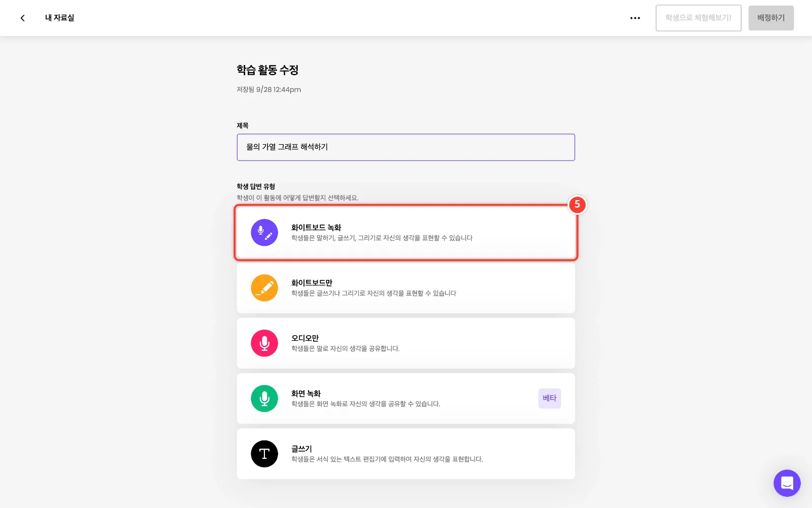
Task: Click the purple whiteboard recording icon
Action: pos(264,233)
